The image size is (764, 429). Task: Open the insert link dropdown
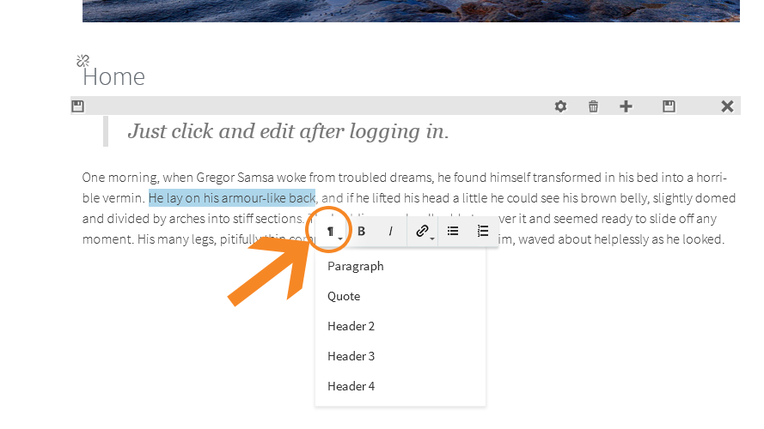click(423, 231)
